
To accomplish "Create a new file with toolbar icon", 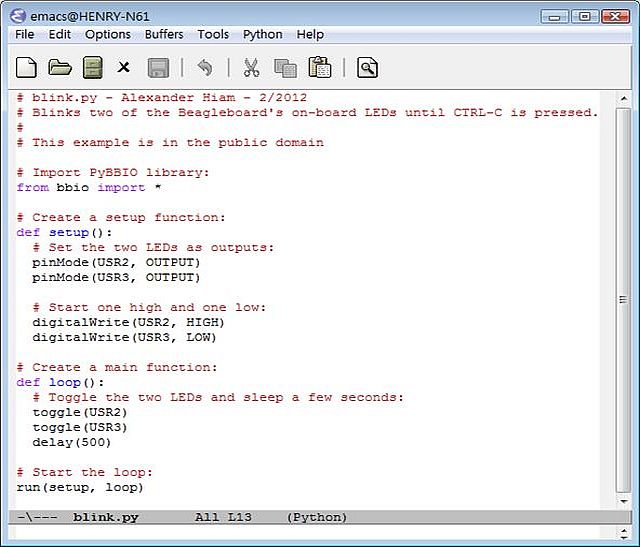I will pos(26,67).
